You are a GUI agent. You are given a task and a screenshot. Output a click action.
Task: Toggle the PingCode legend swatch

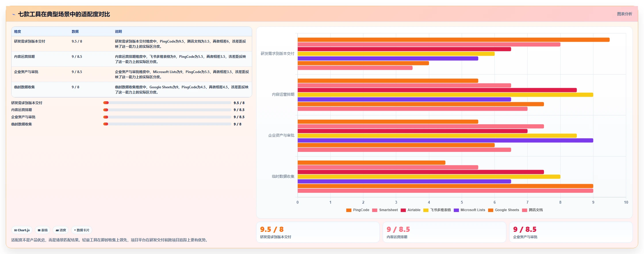pyautogui.click(x=349, y=210)
